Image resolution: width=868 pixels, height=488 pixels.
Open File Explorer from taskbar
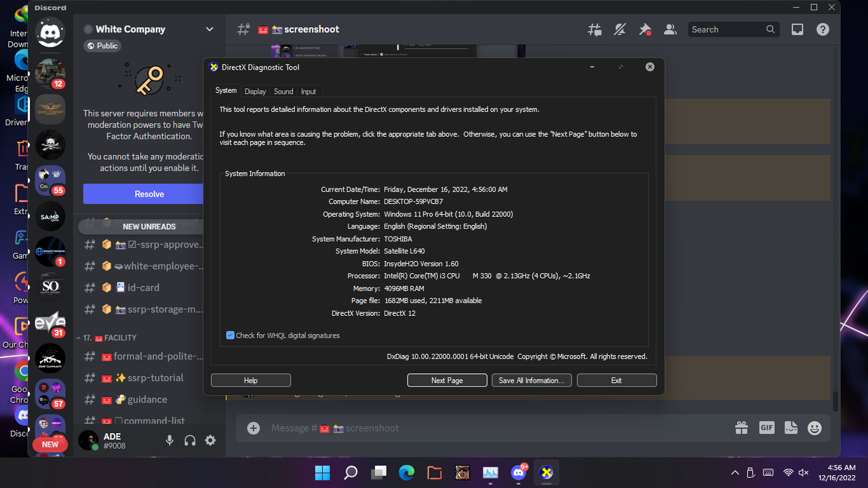click(435, 472)
